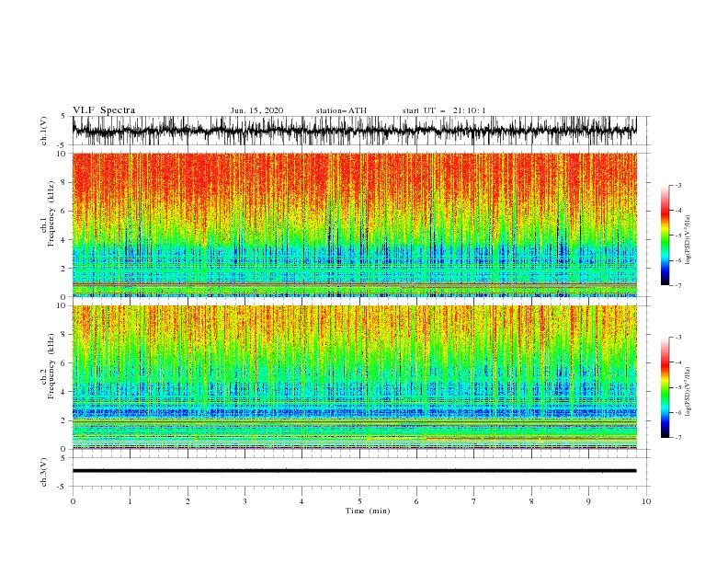This screenshot has width=728, height=563.
Task: Click the "8" kHz tick on ch.2 frequency axis
Action: 64,335
